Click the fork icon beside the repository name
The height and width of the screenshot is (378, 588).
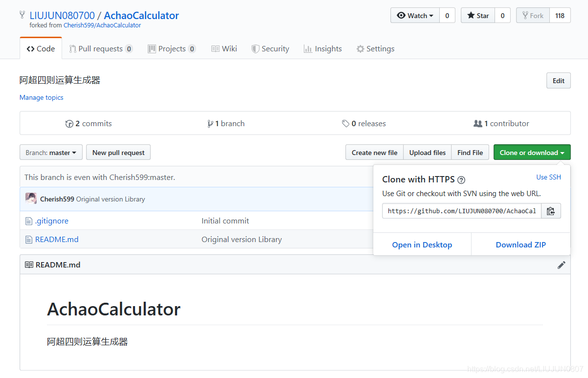tap(22, 15)
